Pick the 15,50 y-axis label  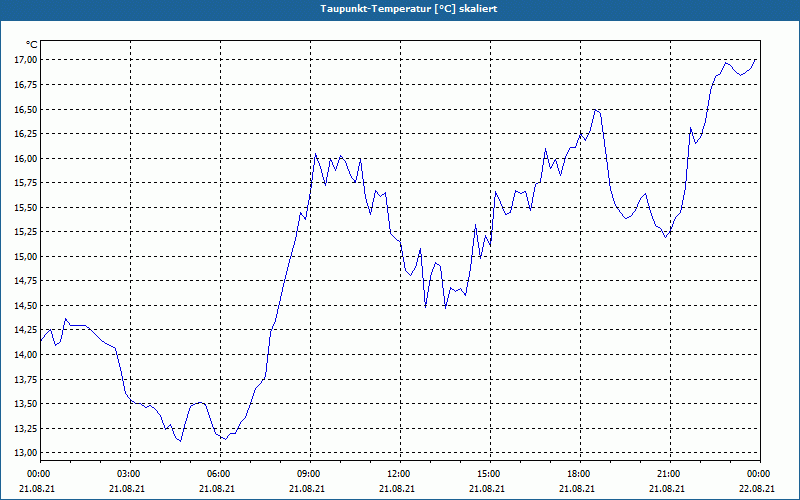coord(26,207)
